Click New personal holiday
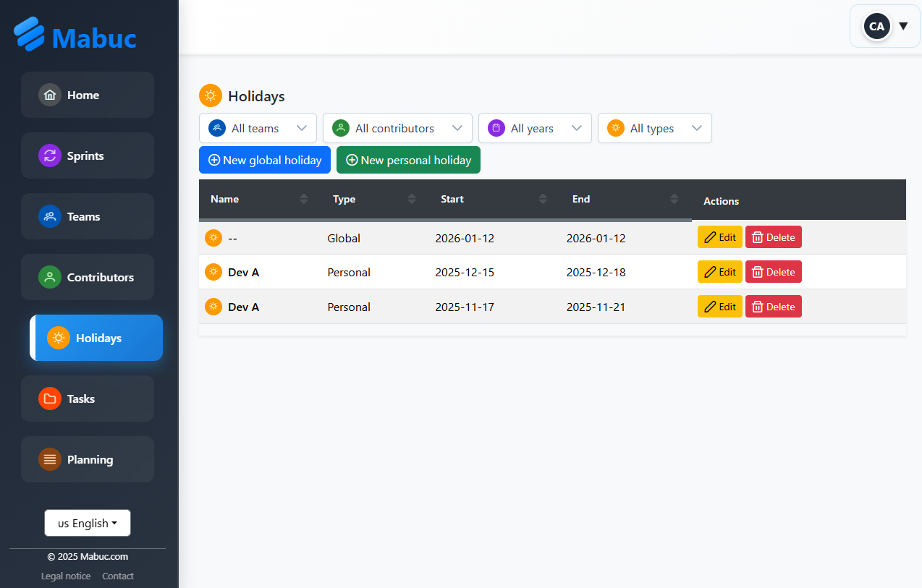Screen dimensions: 922x588 click(408, 160)
